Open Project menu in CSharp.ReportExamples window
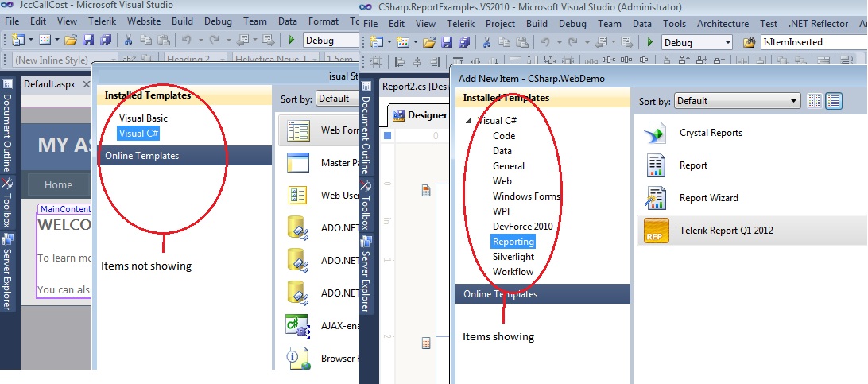The height and width of the screenshot is (384, 868). pyautogui.click(x=501, y=24)
